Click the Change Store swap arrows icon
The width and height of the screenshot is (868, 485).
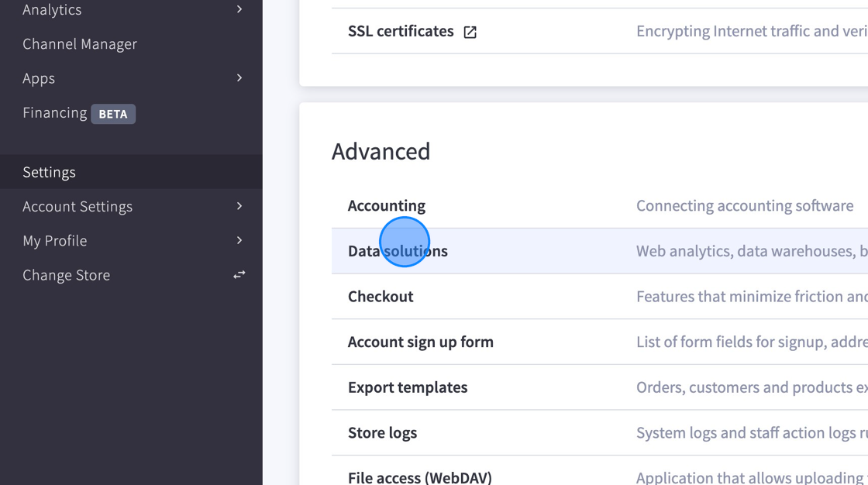pyautogui.click(x=238, y=274)
